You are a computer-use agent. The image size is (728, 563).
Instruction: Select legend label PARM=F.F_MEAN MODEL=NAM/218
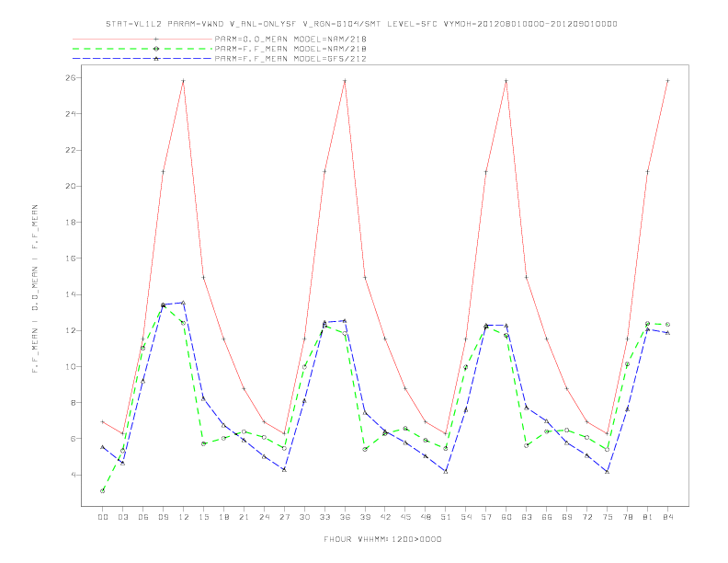coord(290,49)
